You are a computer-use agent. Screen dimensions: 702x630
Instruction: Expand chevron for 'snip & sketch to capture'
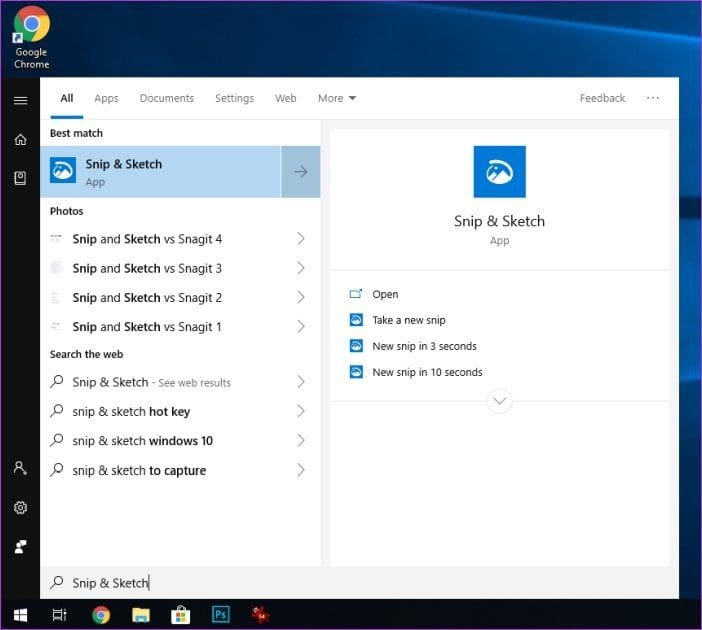[x=301, y=470]
